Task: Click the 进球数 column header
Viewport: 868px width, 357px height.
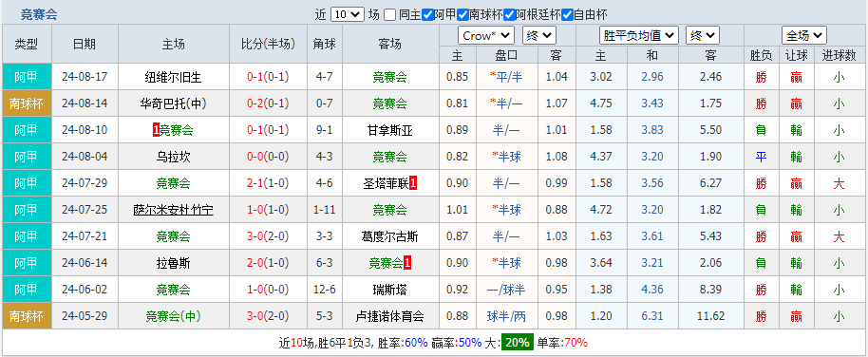Action: pyautogui.click(x=839, y=55)
